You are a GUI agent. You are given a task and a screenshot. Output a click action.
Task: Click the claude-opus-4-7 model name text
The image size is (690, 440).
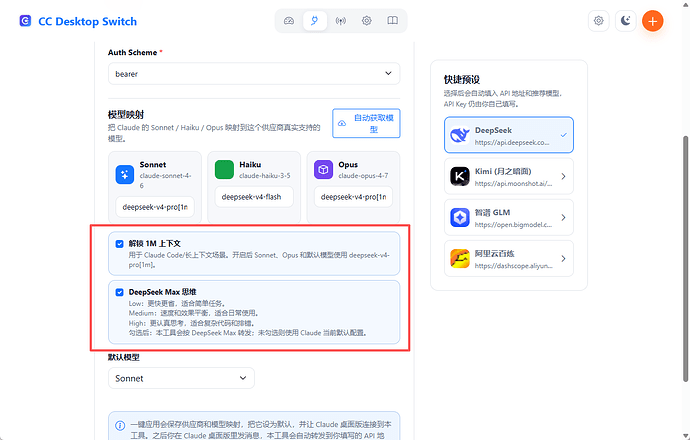(363, 176)
